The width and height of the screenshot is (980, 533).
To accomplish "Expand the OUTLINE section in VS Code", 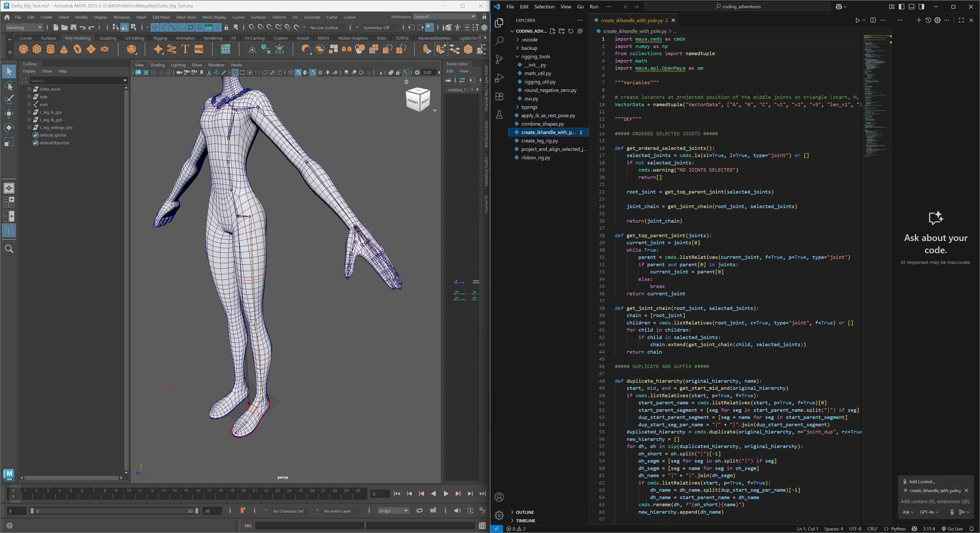I will (x=525, y=512).
